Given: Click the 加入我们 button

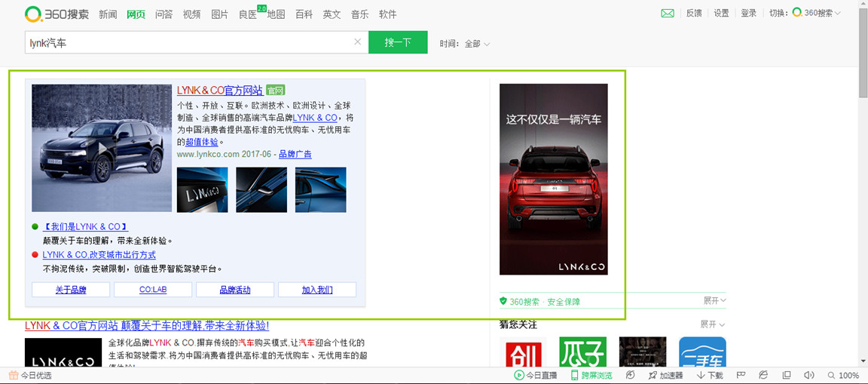Looking at the screenshot, I should click(317, 290).
